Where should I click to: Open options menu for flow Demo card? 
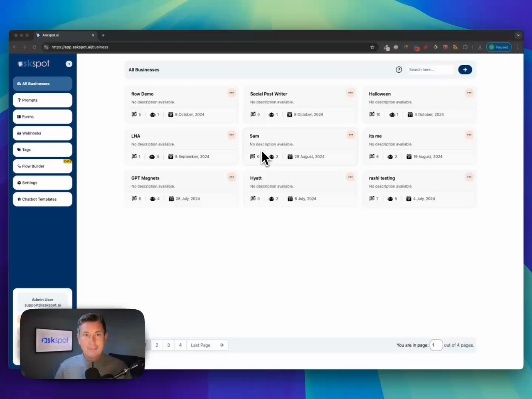[x=232, y=93]
